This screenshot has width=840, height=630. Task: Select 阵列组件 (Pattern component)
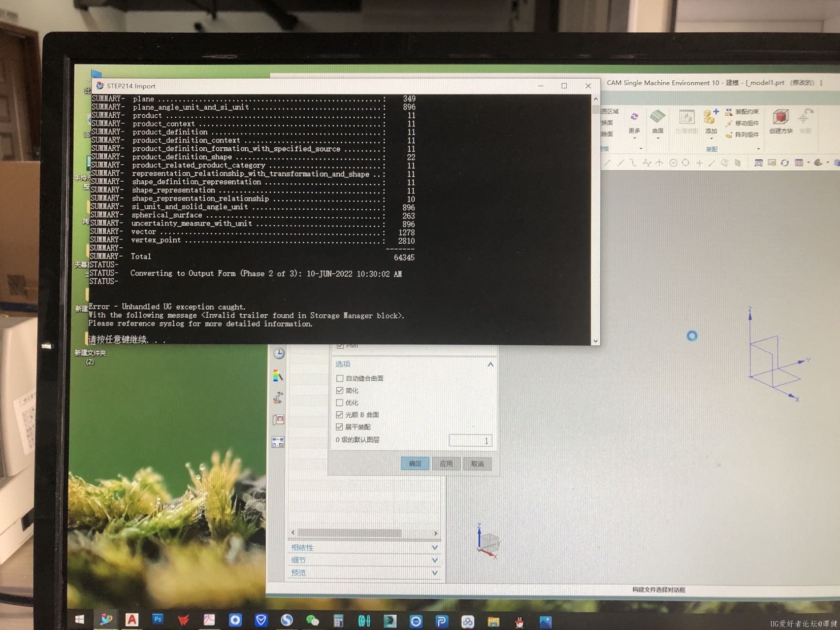pos(742,134)
